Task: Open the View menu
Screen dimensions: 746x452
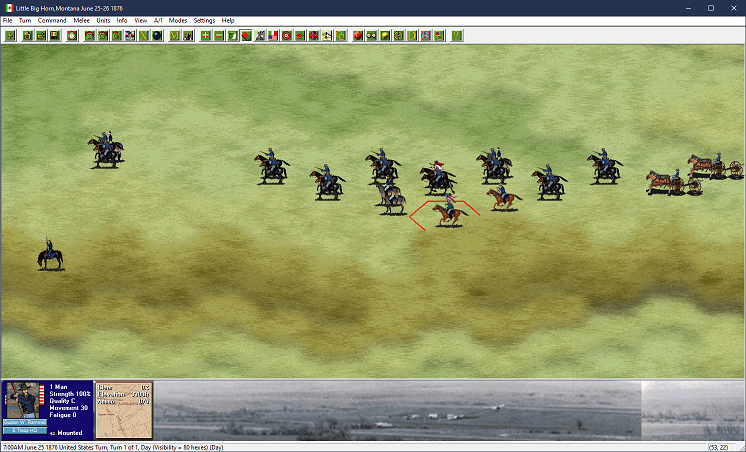Action: [x=140, y=20]
